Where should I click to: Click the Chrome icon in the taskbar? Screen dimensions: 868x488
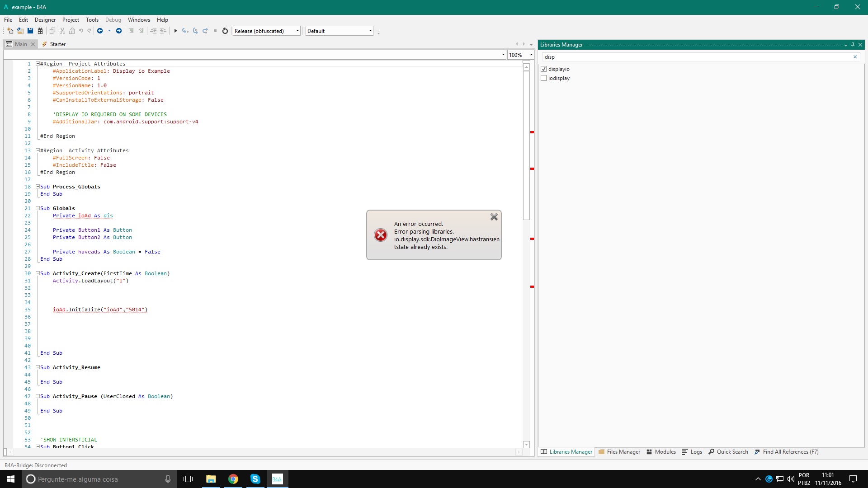click(233, 479)
